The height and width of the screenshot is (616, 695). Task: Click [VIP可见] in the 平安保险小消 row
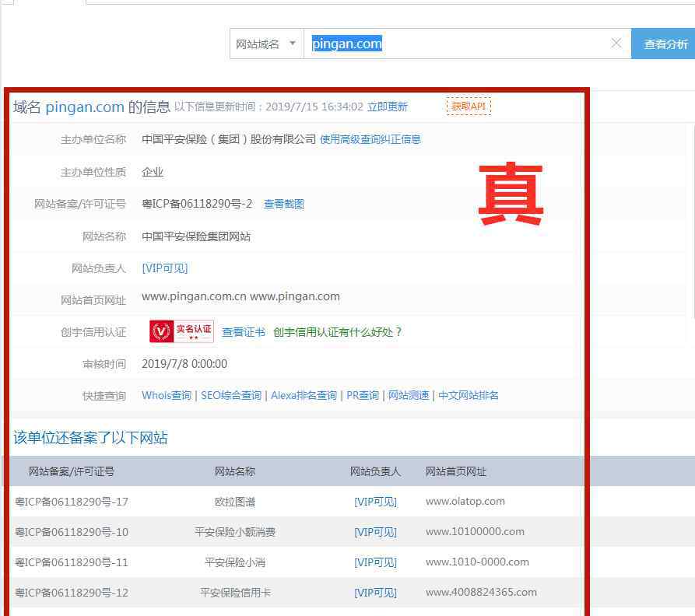coord(375,562)
